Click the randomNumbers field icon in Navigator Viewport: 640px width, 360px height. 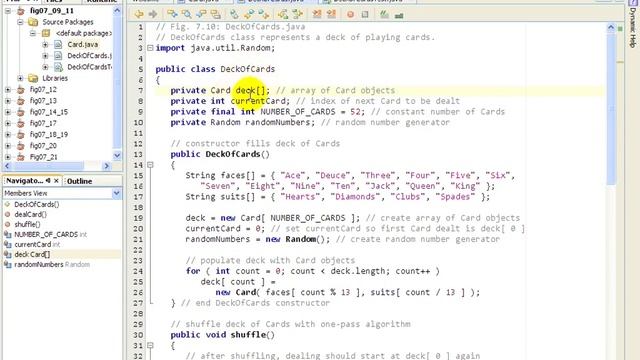pos(7,264)
